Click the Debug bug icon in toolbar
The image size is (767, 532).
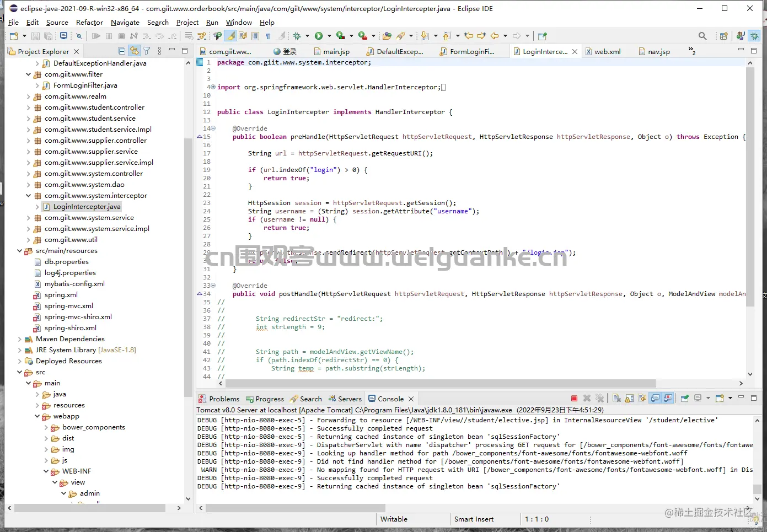(297, 36)
